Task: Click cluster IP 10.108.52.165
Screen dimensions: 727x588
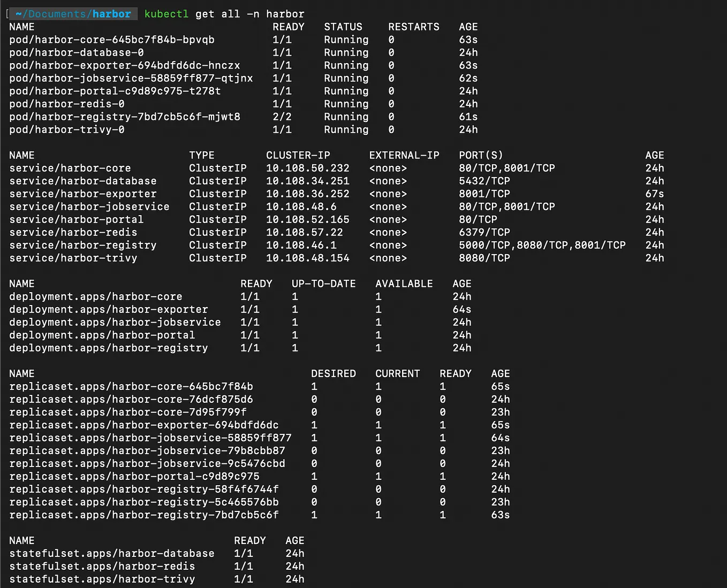Action: point(308,219)
